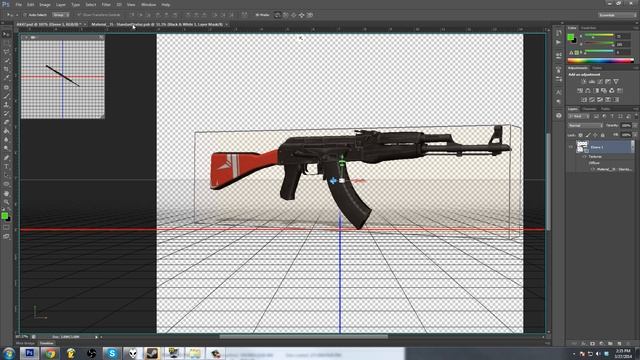Viewport: 640px width, 360px height.
Task: Open the Essentials workspace dropdown
Action: point(617,15)
